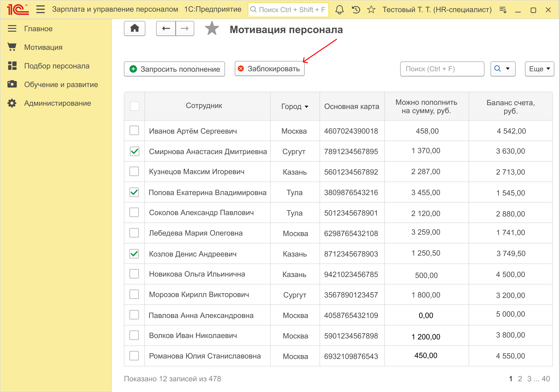Click Запросить пополнение button
This screenshot has width=559, height=392.
click(174, 69)
